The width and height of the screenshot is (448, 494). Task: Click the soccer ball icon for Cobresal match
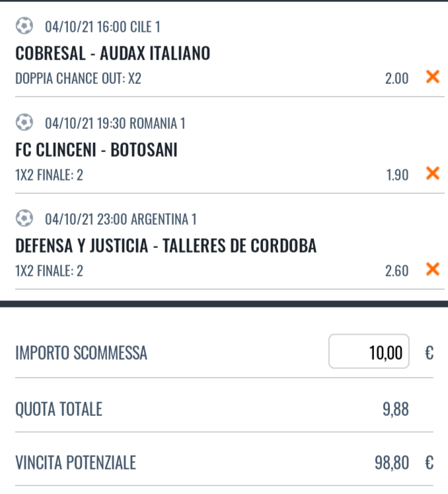[x=24, y=26]
